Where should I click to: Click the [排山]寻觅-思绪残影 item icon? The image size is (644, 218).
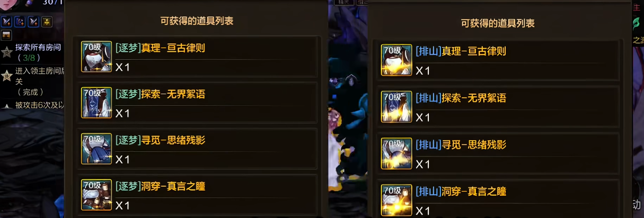pyautogui.click(x=396, y=153)
